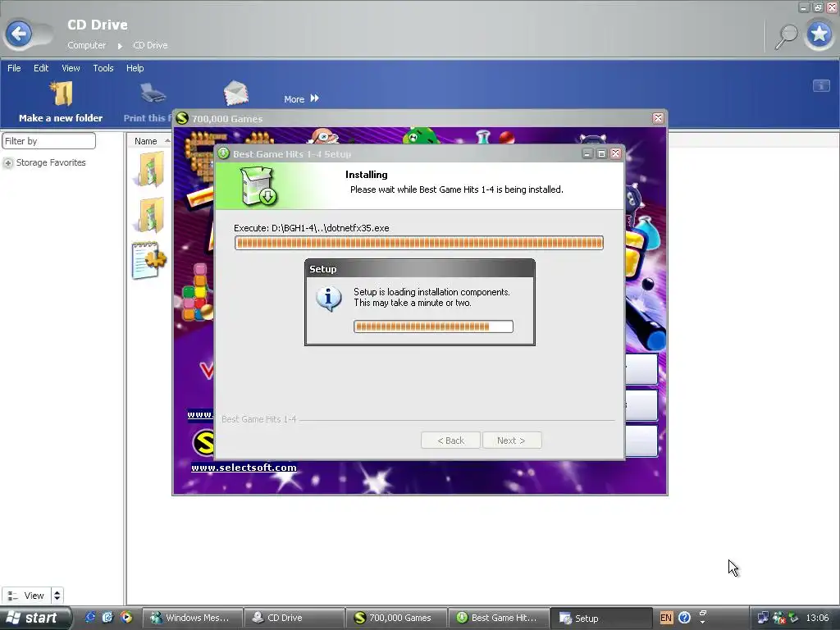The image size is (840, 630).
Task: Minimize the Best Game Hits Setup window
Action: [587, 153]
